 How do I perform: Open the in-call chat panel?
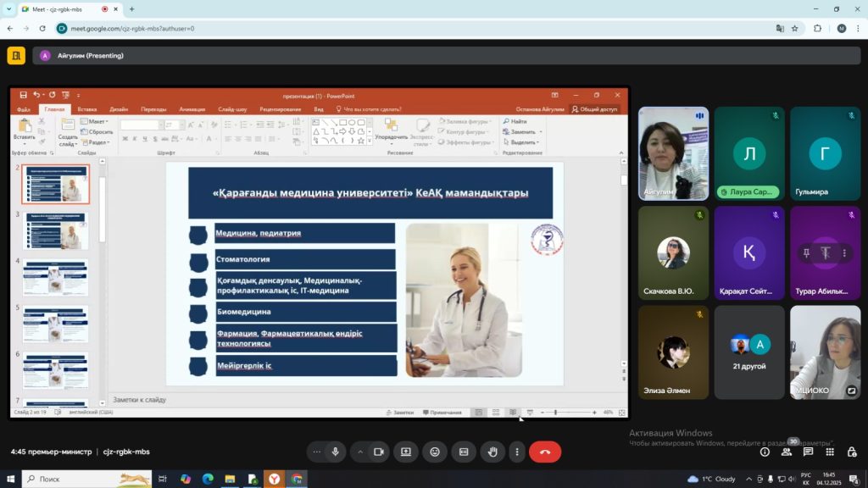click(x=808, y=452)
